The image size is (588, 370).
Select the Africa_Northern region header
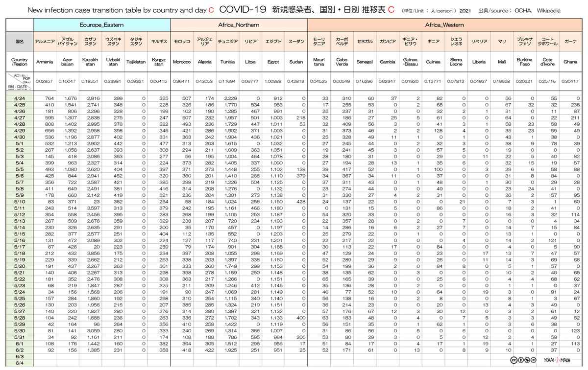click(x=239, y=24)
